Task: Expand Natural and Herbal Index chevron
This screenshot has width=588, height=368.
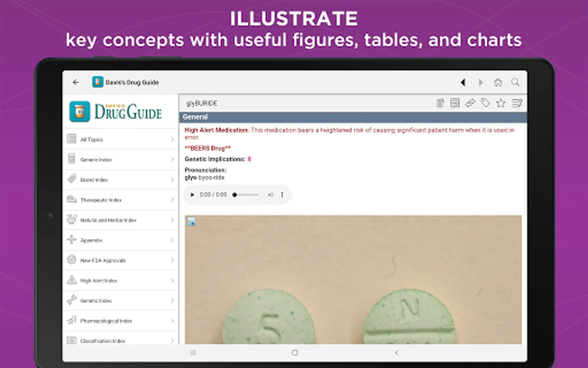Action: pyautogui.click(x=172, y=220)
